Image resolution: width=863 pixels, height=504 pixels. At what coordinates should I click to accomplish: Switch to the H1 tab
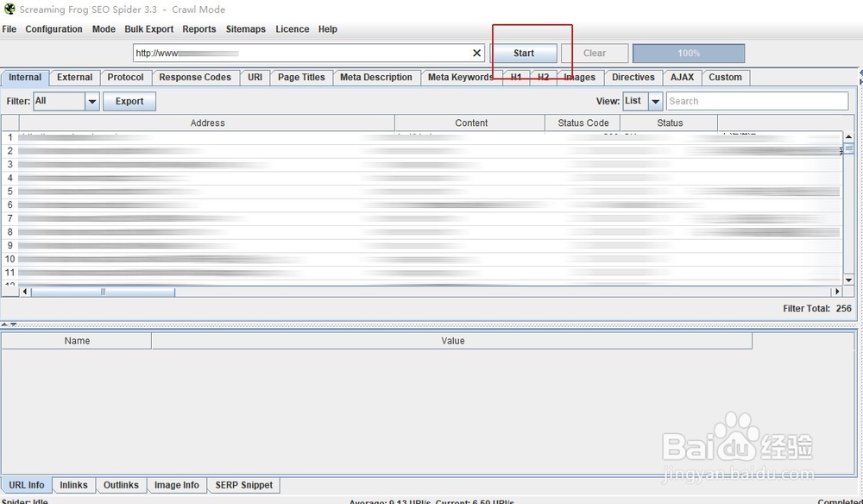pyautogui.click(x=516, y=77)
